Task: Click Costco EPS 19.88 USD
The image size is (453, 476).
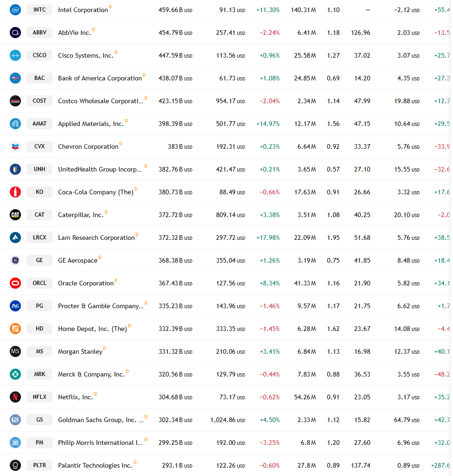Action: coord(407,101)
